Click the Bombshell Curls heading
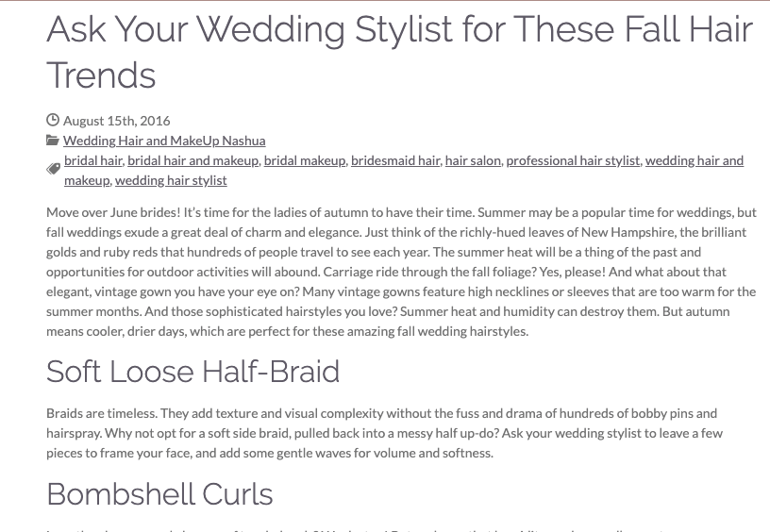This screenshot has height=532, width=770. pos(159,493)
